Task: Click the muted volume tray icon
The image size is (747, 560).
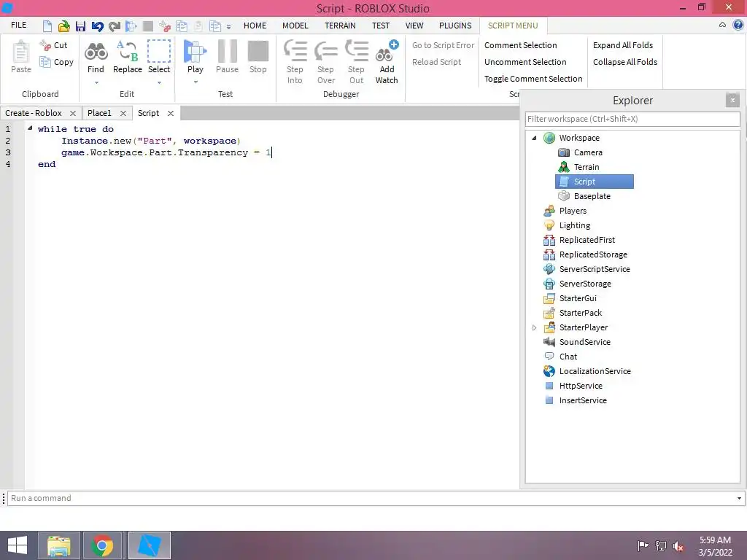Action: tap(678, 546)
